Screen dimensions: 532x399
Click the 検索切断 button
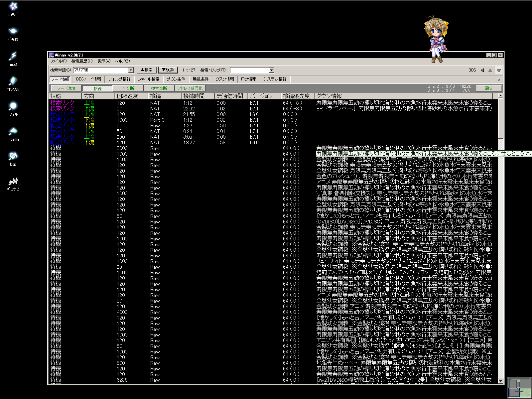(x=159, y=88)
